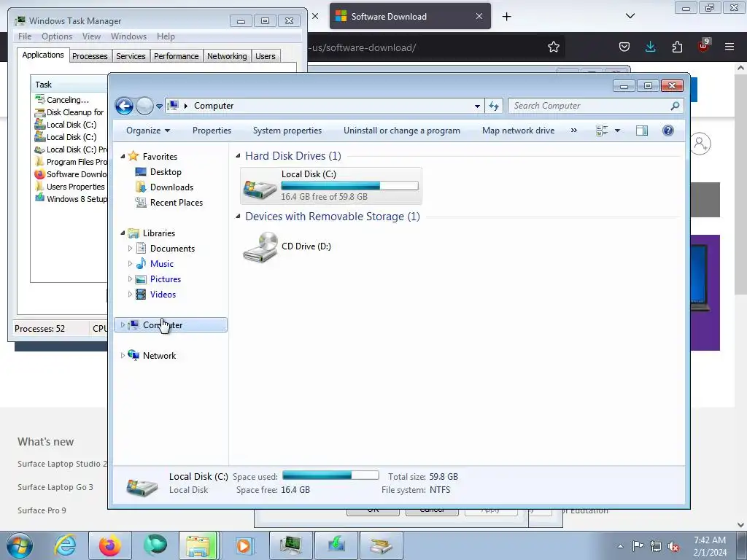
Task: Select Windows 8 Setup task in list
Action: click(69, 199)
